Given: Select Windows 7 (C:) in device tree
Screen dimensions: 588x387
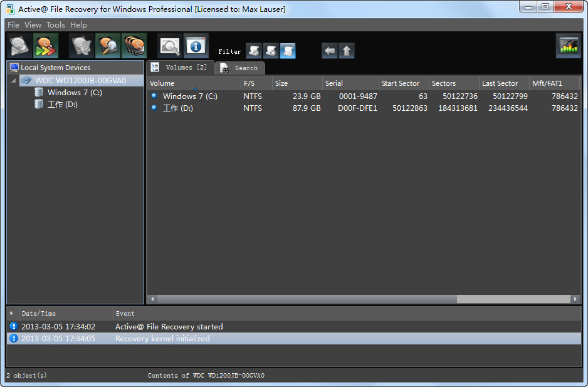Looking at the screenshot, I should (75, 93).
